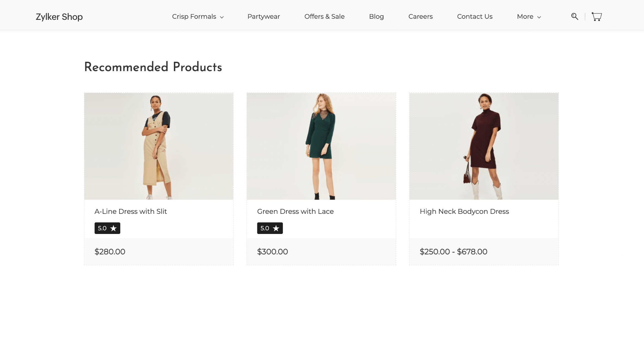The width and height of the screenshot is (644, 361).
Task: Click the Contact Us button
Action: click(474, 16)
